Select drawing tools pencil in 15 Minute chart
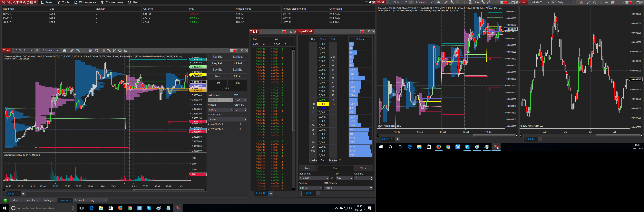Screen dimensions: 644x212 [72, 50]
